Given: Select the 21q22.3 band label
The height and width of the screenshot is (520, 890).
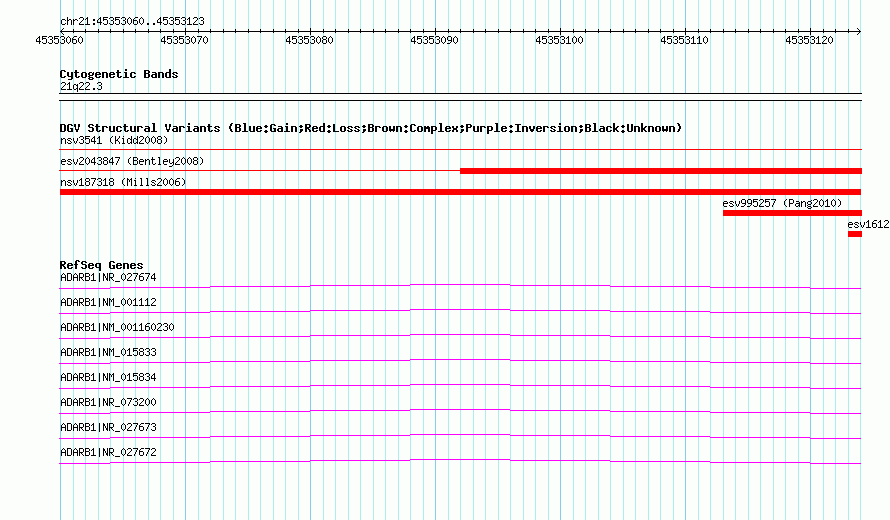Looking at the screenshot, I should [81, 86].
